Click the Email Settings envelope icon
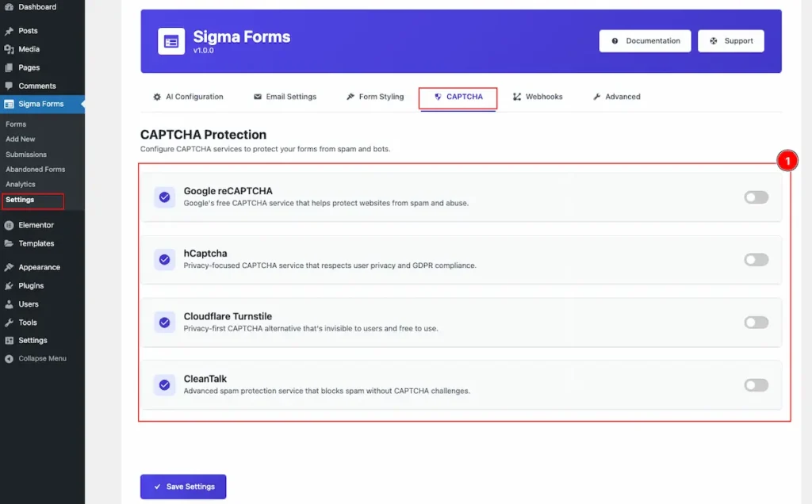The width and height of the screenshot is (812, 504). (258, 97)
